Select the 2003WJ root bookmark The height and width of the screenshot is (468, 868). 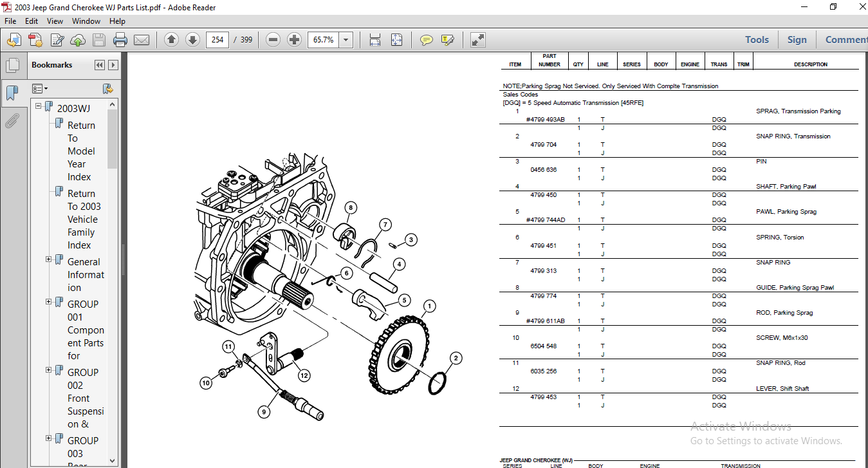74,109
